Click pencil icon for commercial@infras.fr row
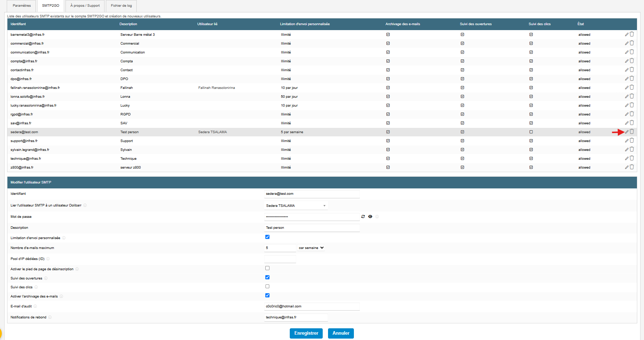Viewport: 644px width, 340px height. point(627,43)
